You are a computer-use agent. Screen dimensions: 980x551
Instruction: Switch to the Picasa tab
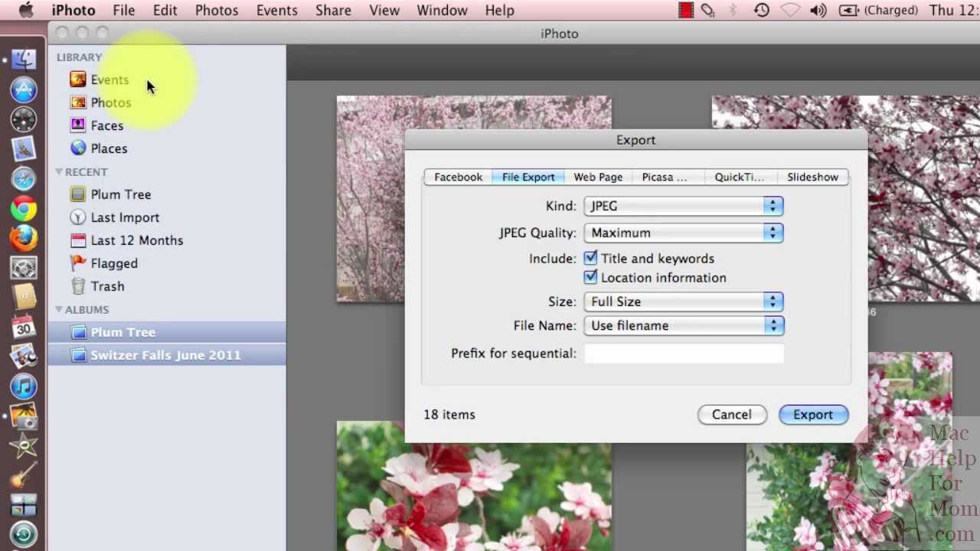(x=665, y=177)
